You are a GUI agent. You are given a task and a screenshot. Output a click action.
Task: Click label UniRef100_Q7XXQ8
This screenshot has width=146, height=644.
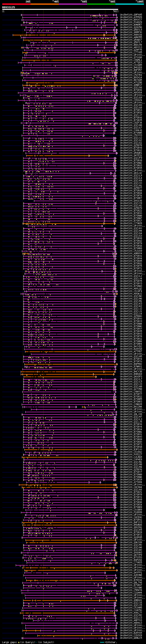[x=131, y=58]
